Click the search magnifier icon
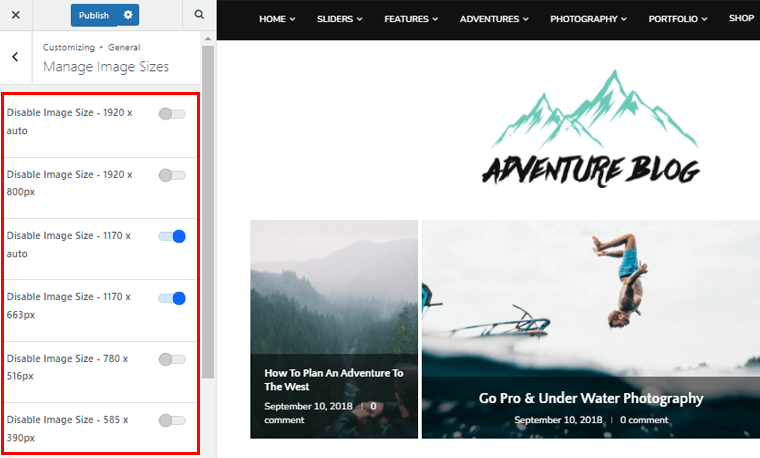The image size is (760, 458). coord(199,15)
